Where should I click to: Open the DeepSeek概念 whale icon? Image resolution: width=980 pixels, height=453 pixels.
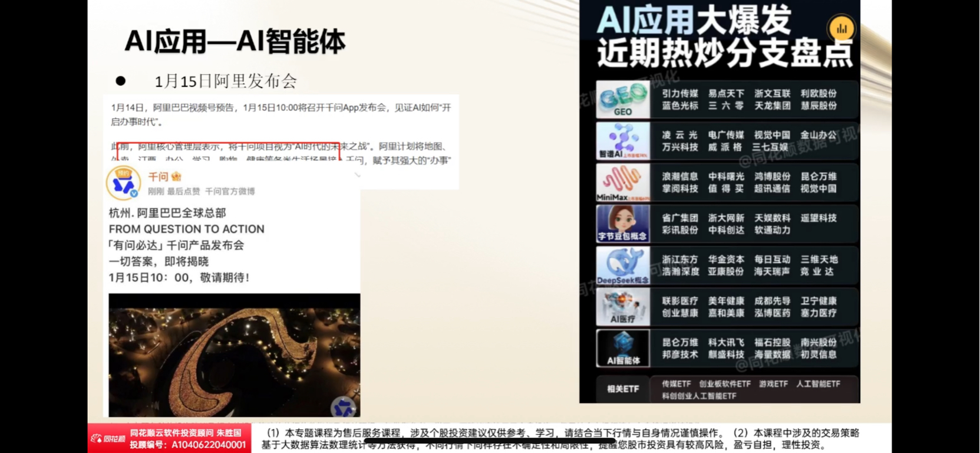coord(623,265)
